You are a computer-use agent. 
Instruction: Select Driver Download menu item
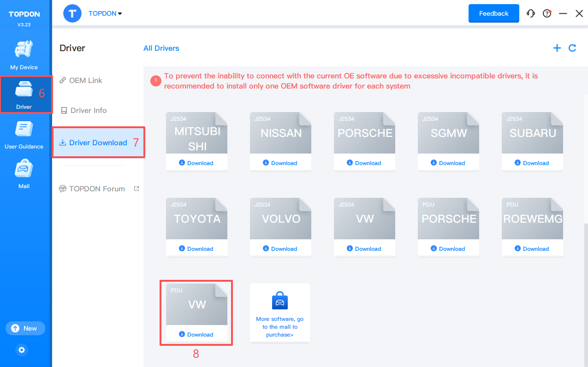coord(98,143)
